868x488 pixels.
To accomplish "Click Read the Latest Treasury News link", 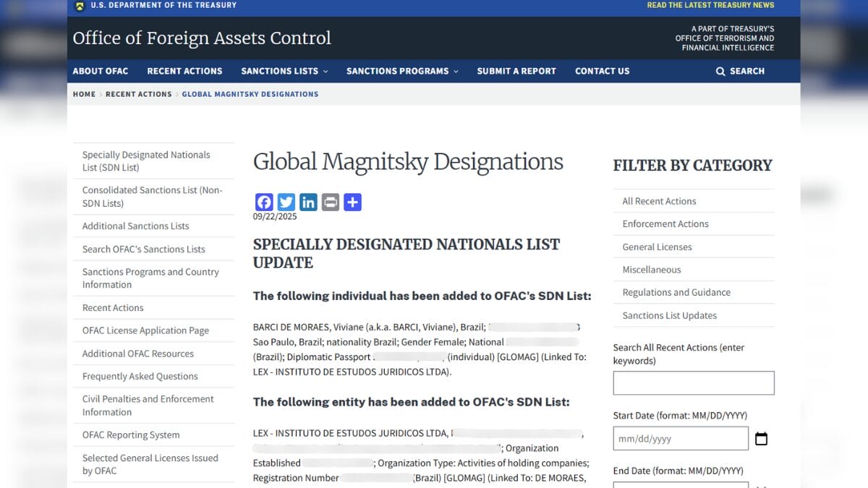I will (x=710, y=5).
